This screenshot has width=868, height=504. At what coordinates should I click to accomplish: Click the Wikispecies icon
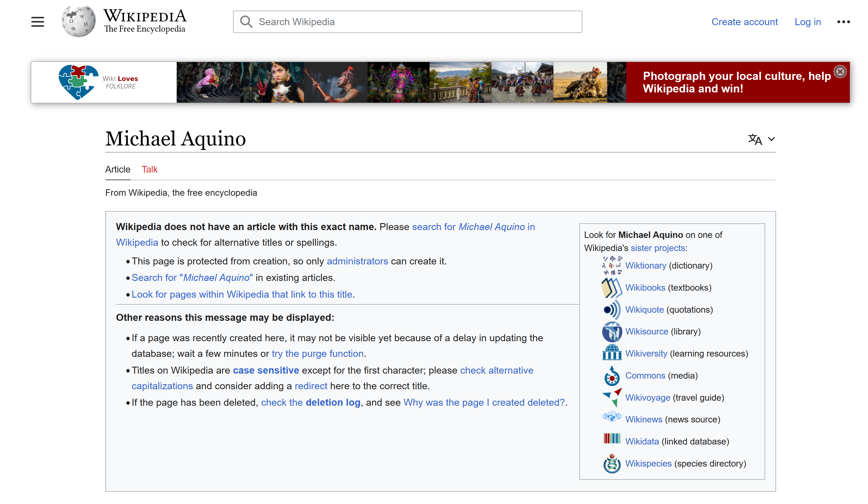[612, 464]
